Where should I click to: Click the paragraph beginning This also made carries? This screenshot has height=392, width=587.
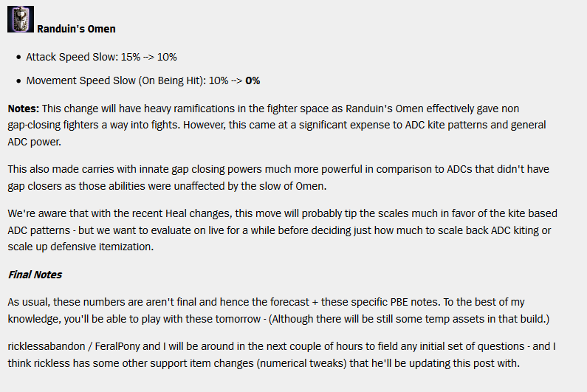pos(278,177)
